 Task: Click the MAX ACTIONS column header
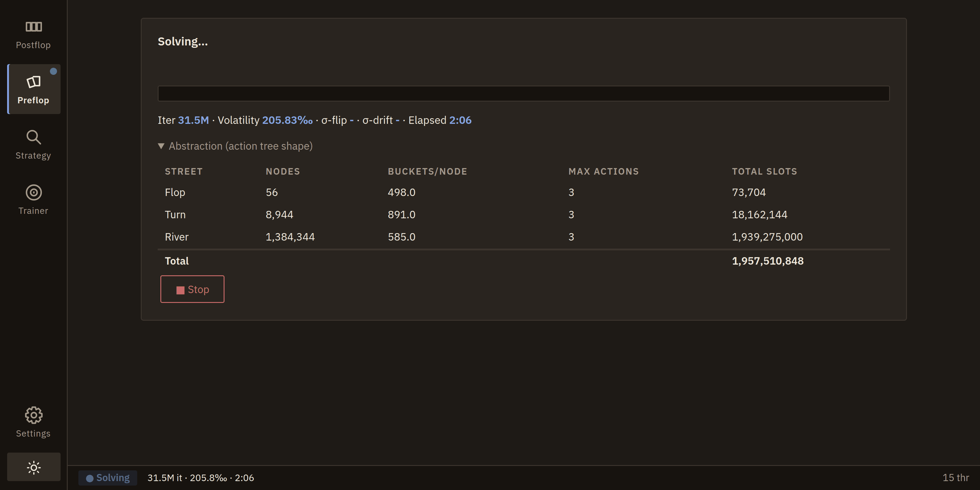(x=603, y=172)
